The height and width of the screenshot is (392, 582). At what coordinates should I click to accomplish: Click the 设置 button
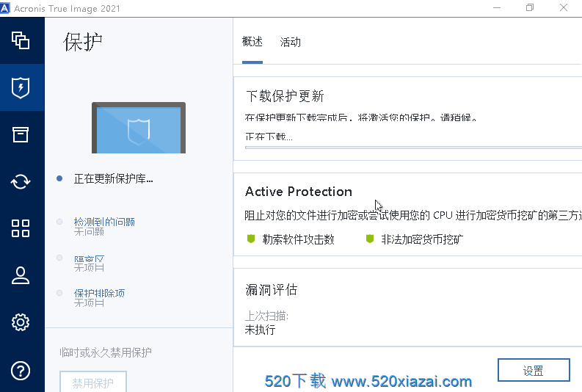coord(534,370)
